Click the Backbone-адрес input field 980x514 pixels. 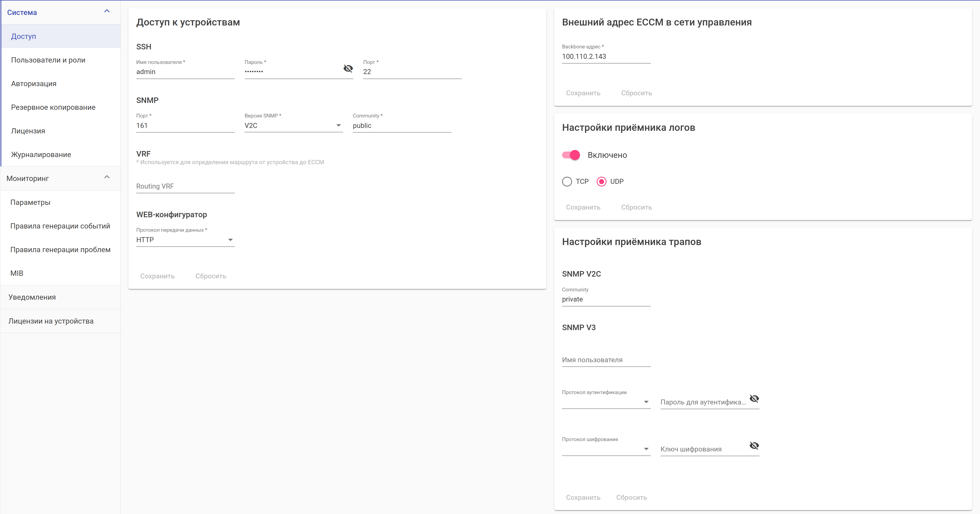(x=606, y=57)
